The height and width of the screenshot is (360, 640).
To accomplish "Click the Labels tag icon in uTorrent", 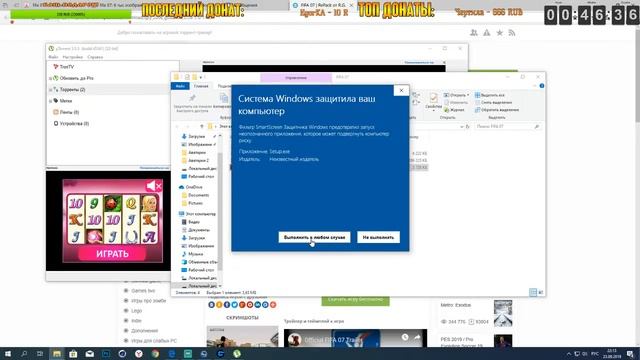I will tap(56, 101).
